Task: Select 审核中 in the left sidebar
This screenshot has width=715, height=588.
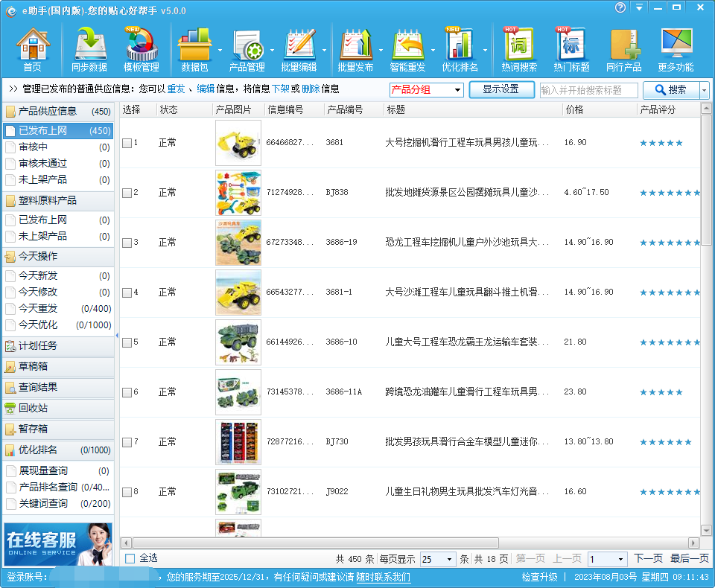Action: [33, 147]
